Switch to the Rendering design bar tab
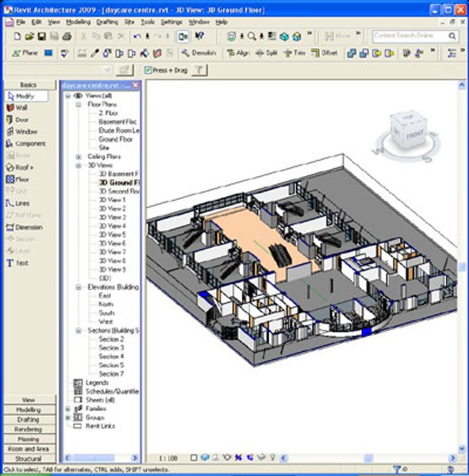 29,429
